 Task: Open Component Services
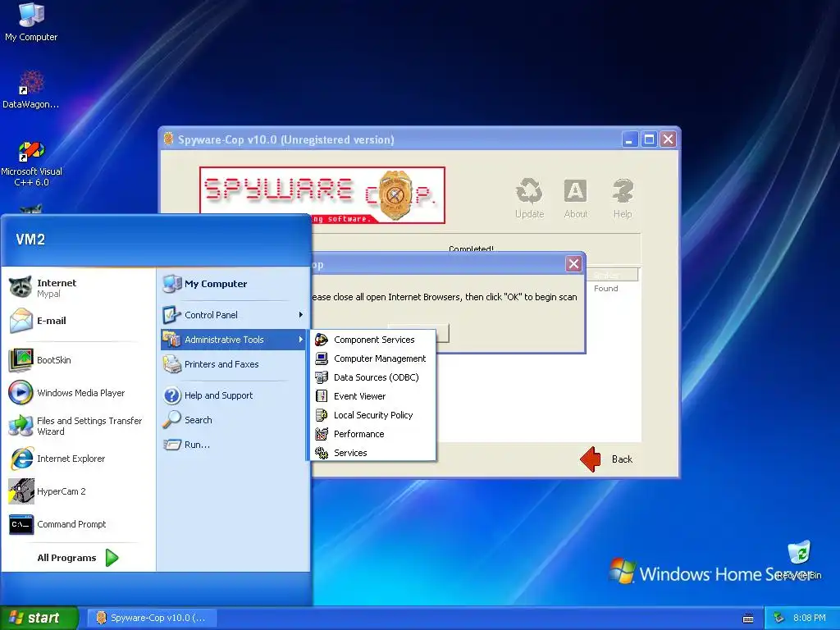(x=373, y=340)
